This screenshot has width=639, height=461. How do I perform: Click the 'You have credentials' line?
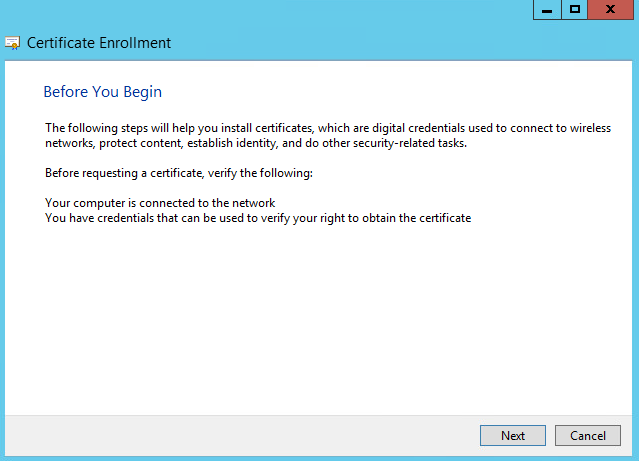(258, 217)
